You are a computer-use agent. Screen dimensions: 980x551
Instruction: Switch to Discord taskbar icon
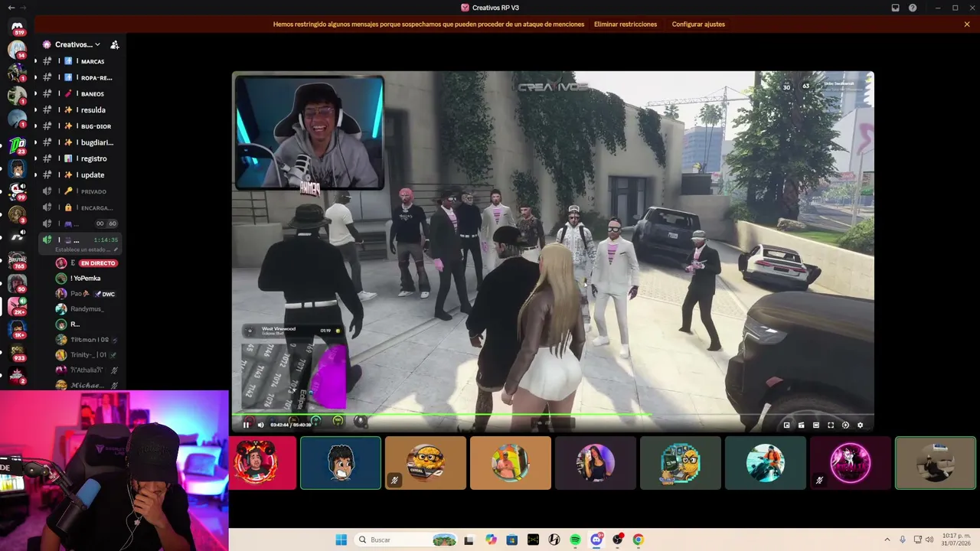[x=596, y=540]
